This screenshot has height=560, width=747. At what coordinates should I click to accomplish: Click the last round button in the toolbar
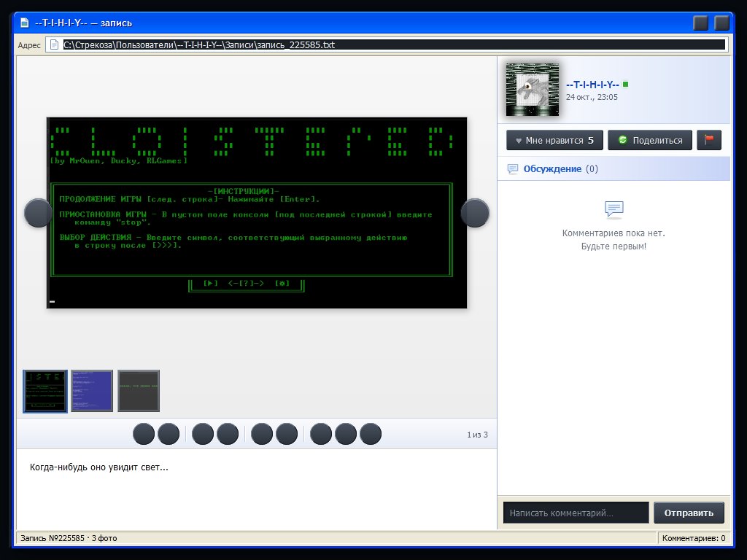[371, 434]
